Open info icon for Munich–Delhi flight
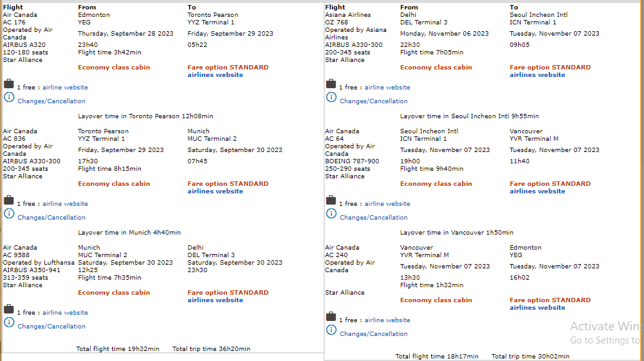The height and width of the screenshot is (361, 644). 9,322
